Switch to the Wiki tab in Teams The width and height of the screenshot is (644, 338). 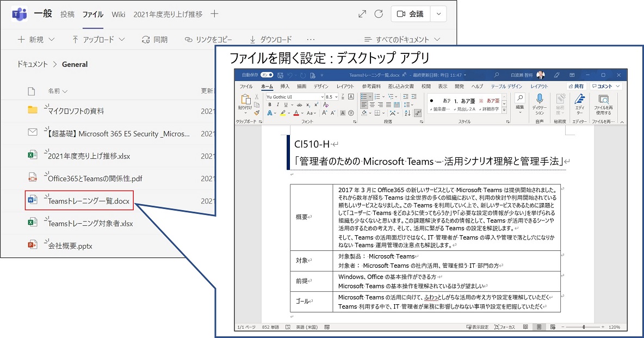click(x=118, y=14)
